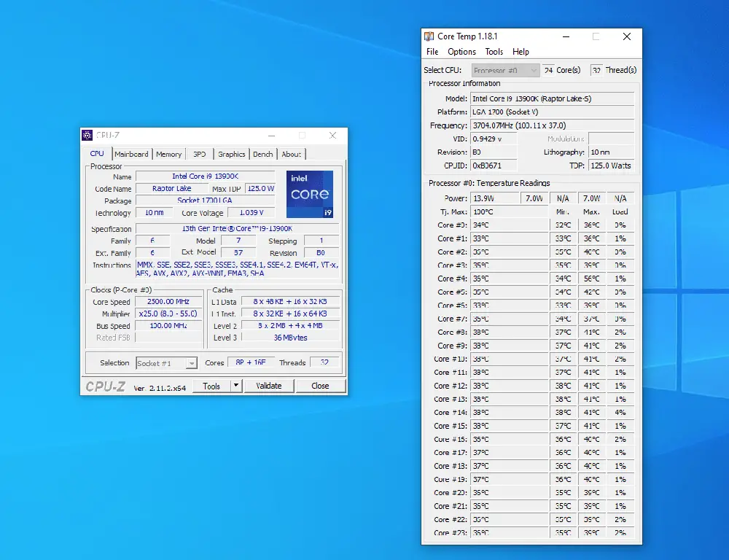Click the Core #12 min temperature 38°C

click(x=563, y=386)
